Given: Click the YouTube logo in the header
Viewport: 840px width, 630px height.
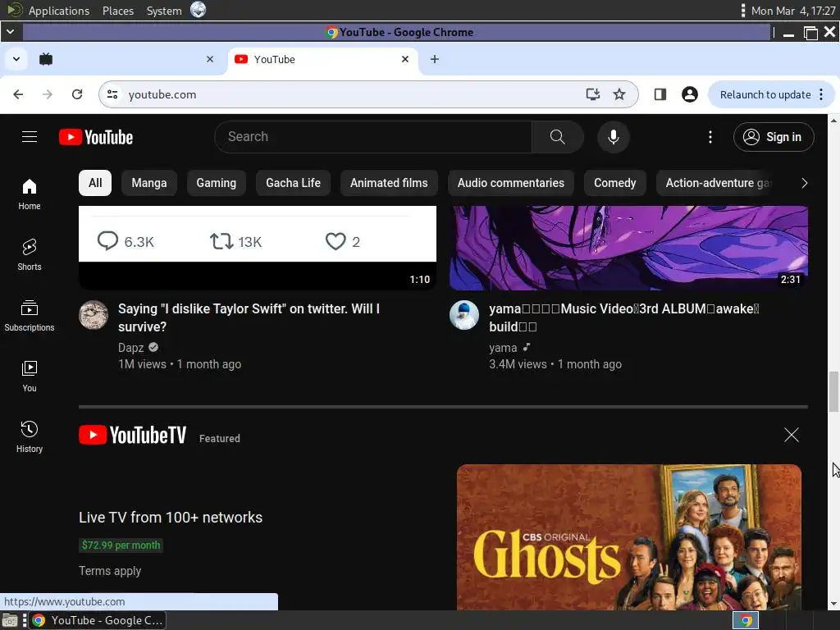Looking at the screenshot, I should coord(96,137).
